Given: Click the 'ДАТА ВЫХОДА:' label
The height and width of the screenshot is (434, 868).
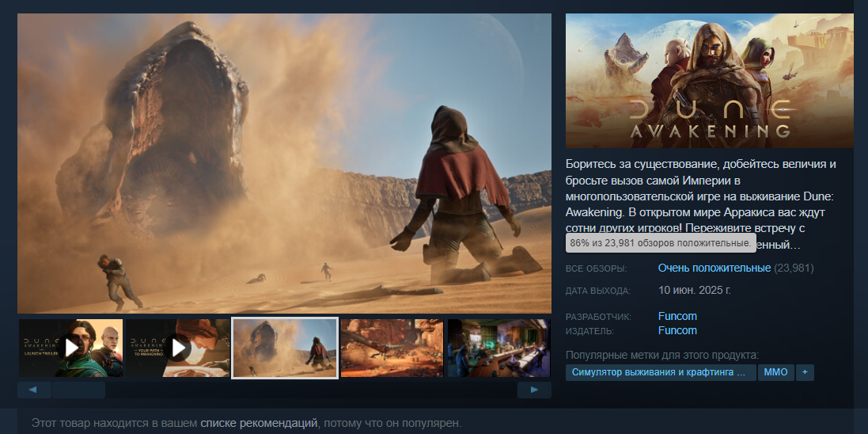Looking at the screenshot, I should click(598, 291).
